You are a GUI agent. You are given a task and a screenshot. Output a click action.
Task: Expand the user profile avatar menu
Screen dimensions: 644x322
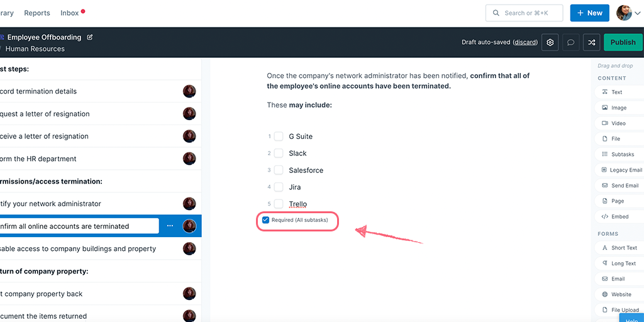pos(628,13)
